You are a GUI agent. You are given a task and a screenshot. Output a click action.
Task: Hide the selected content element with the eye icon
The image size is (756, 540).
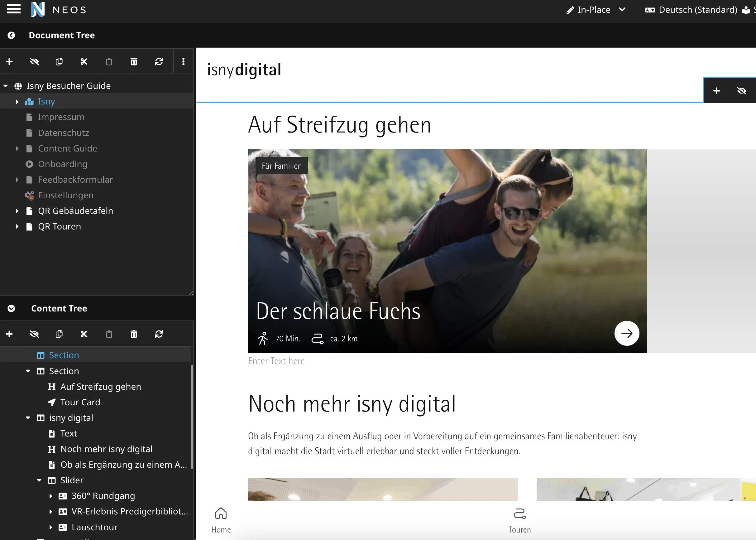tap(34, 334)
